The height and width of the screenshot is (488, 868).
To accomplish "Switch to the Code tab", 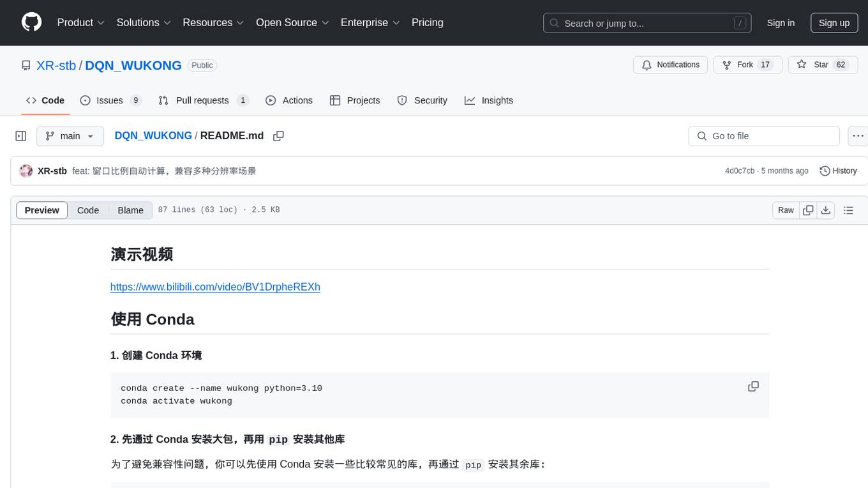I will point(45,100).
